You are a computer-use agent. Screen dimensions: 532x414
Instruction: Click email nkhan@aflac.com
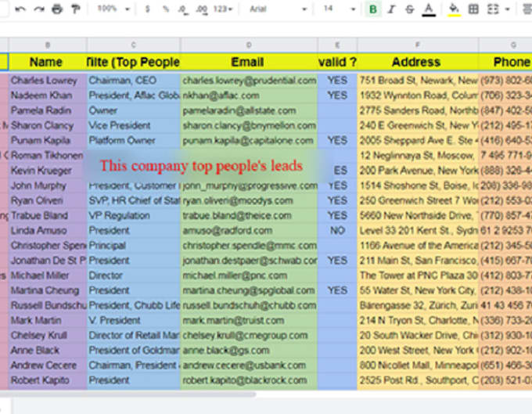click(x=249, y=95)
